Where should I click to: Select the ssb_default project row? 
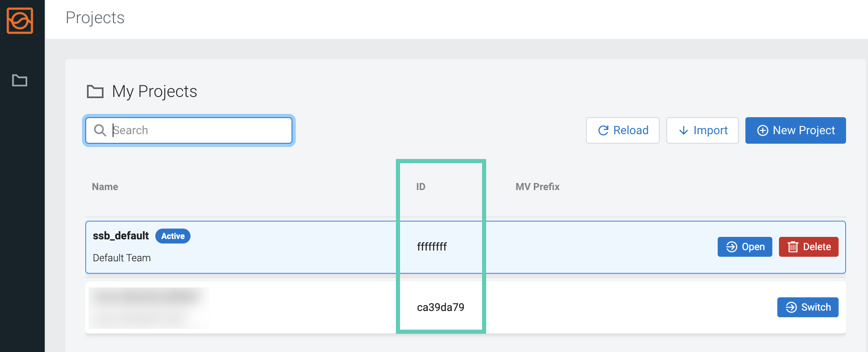pos(290,247)
